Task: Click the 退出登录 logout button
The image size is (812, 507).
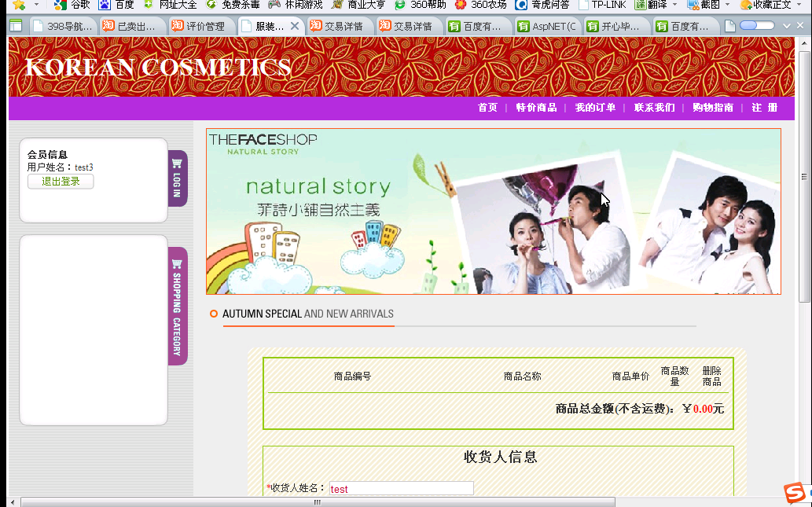Action: pos(61,182)
